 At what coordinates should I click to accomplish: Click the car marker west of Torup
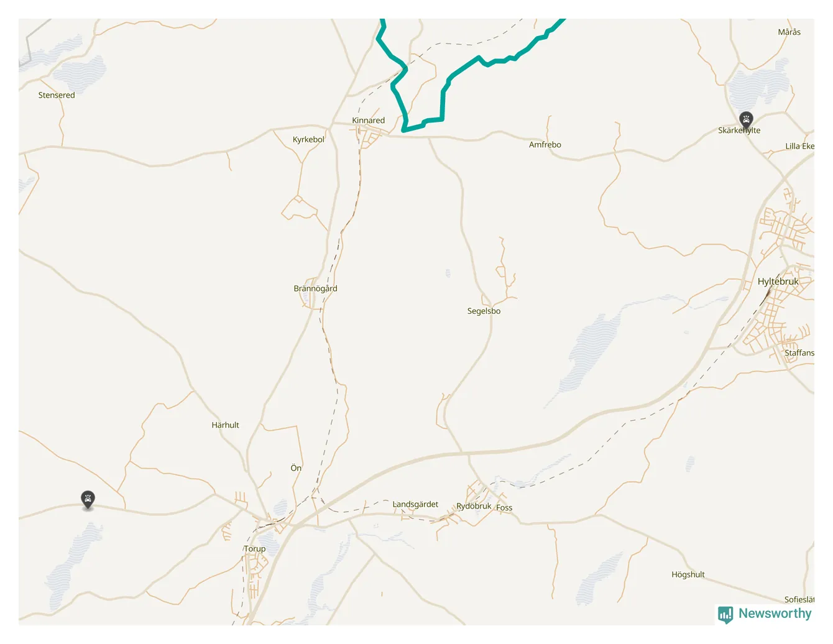tap(88, 500)
